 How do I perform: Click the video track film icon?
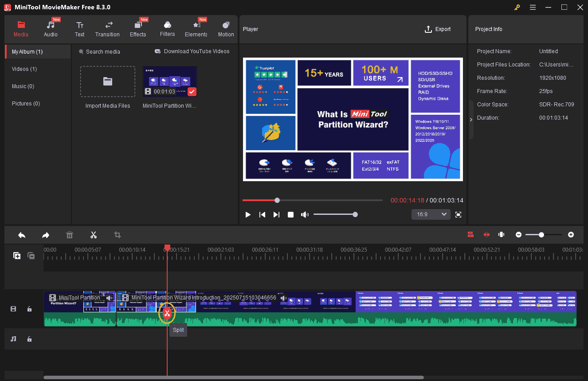[x=13, y=309]
